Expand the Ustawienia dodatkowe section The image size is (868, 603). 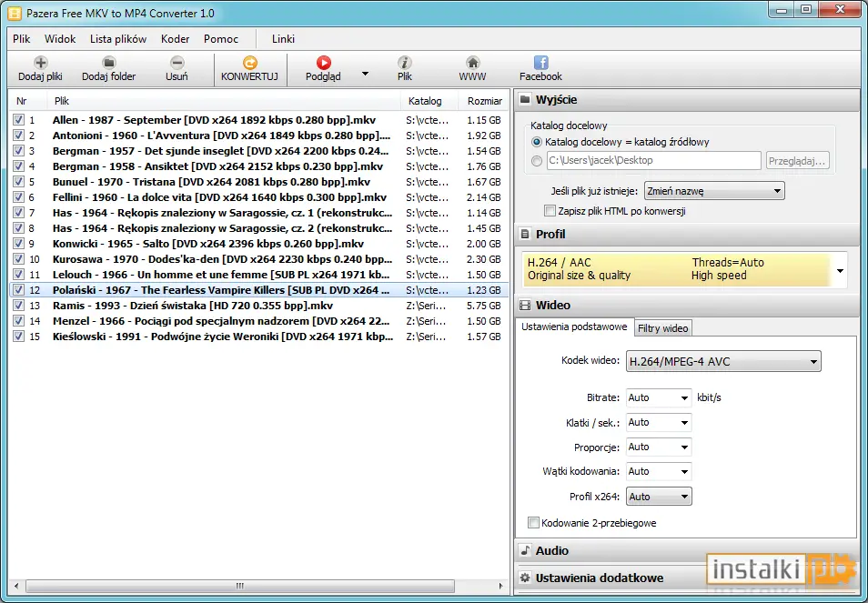tap(686, 578)
